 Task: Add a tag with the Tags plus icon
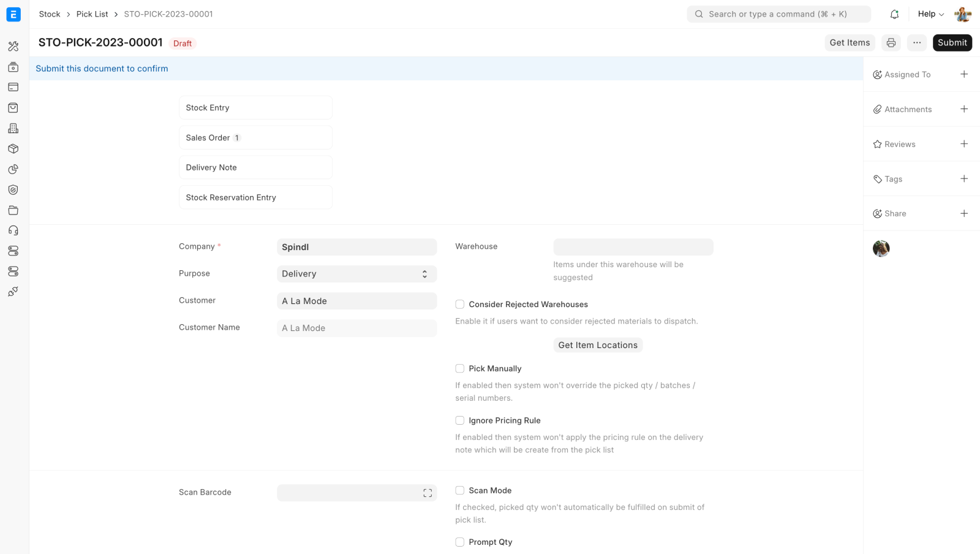[x=964, y=179]
